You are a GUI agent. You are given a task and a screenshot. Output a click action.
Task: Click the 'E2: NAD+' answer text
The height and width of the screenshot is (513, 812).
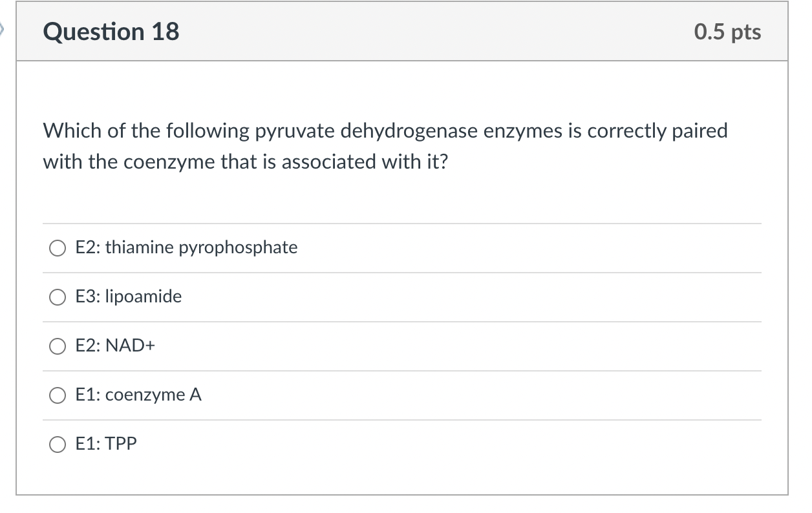[x=116, y=346]
